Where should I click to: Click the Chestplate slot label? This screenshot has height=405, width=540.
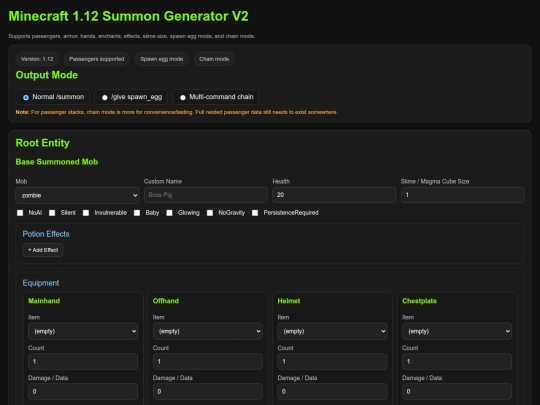(419, 301)
